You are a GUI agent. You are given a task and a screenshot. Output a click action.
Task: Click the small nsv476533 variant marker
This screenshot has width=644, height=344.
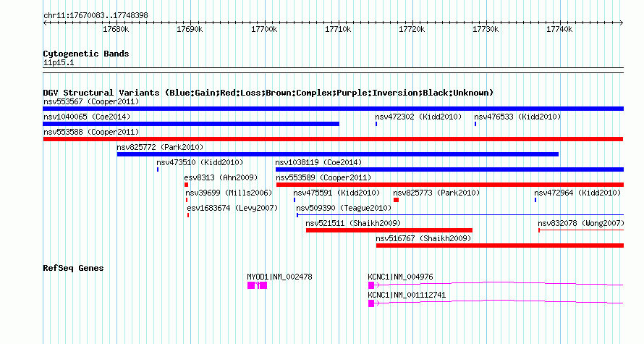(475, 124)
